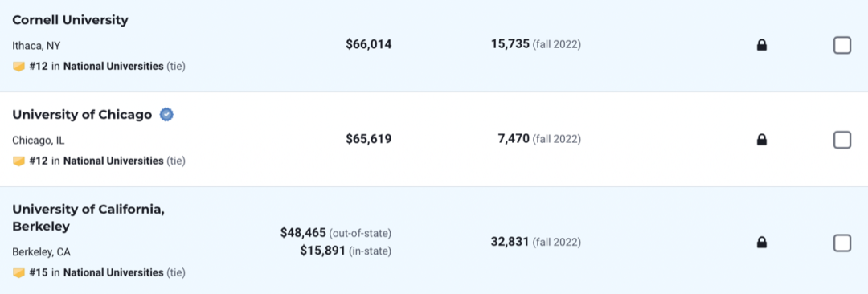Open the University of Chicago profile link
Image resolution: width=868 pixels, height=294 pixels.
(82, 115)
